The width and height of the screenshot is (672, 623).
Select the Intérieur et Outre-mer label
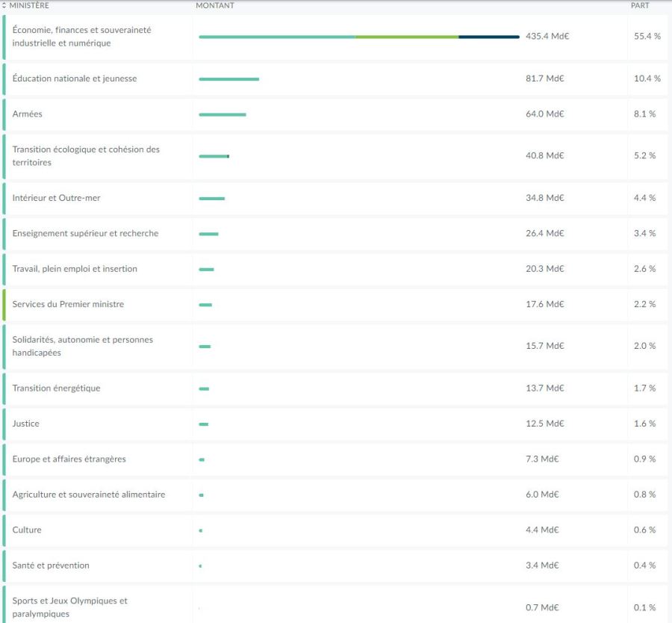(56, 198)
